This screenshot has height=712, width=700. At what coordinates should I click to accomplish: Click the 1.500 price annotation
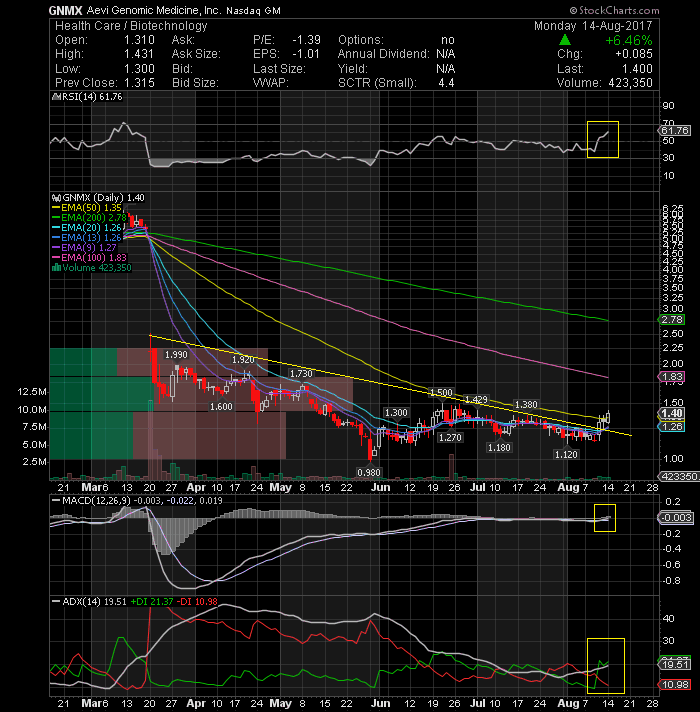(441, 393)
